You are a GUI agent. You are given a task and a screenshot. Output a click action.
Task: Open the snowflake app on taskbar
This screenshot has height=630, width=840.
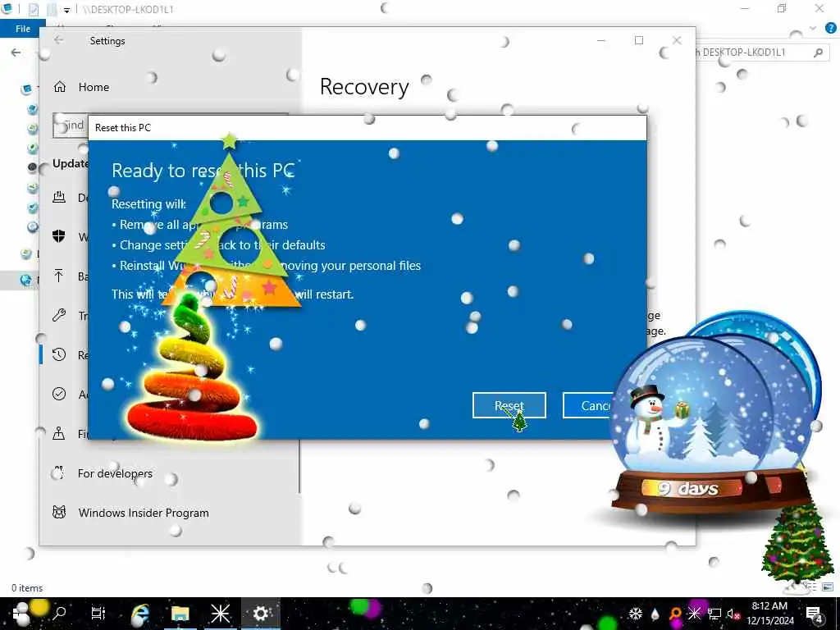(220, 613)
